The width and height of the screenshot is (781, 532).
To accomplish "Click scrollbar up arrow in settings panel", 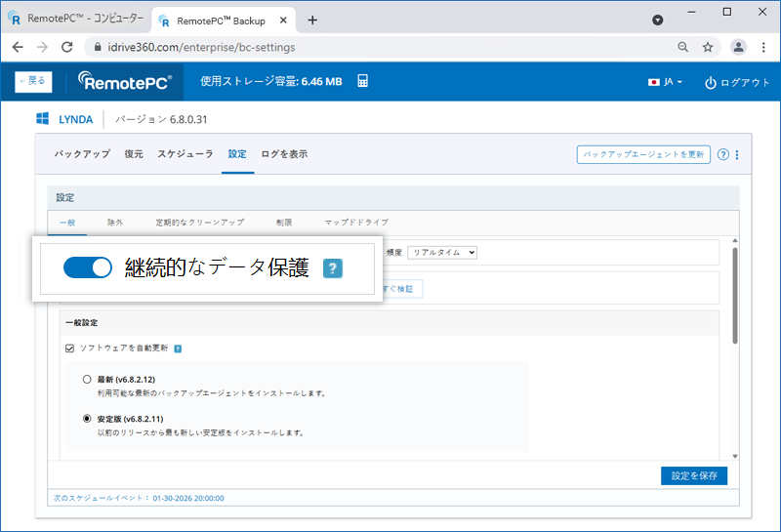I will (x=735, y=241).
